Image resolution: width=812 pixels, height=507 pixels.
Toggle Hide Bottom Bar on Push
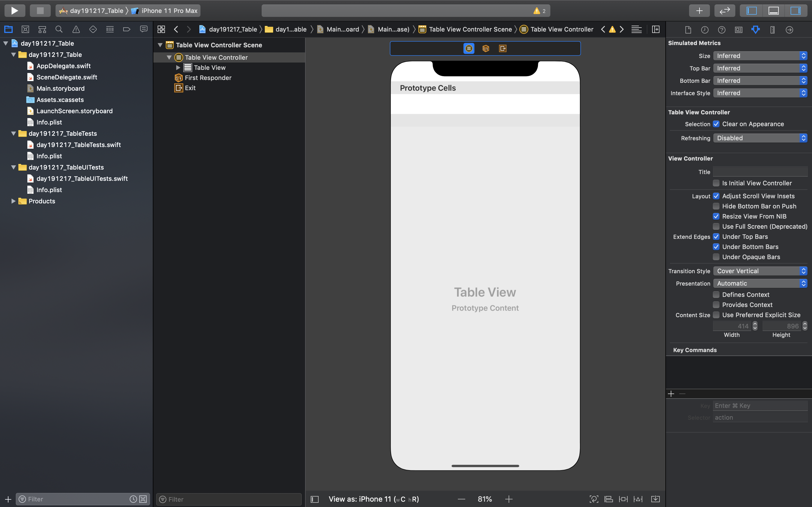[716, 206]
